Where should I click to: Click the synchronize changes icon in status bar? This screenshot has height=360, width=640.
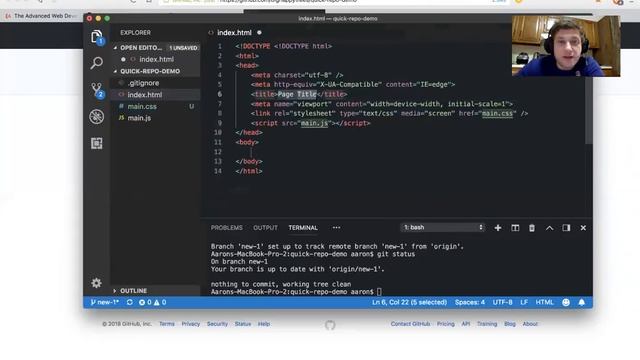tap(129, 302)
